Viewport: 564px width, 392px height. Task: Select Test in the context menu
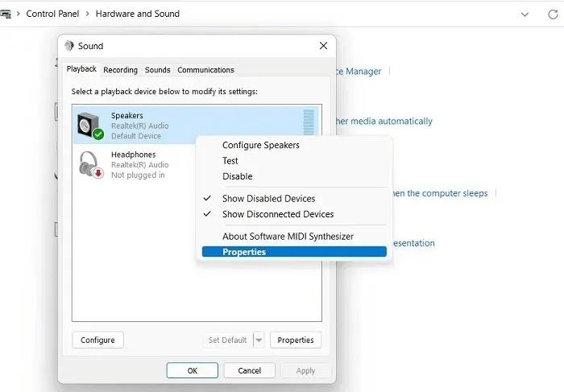point(230,161)
